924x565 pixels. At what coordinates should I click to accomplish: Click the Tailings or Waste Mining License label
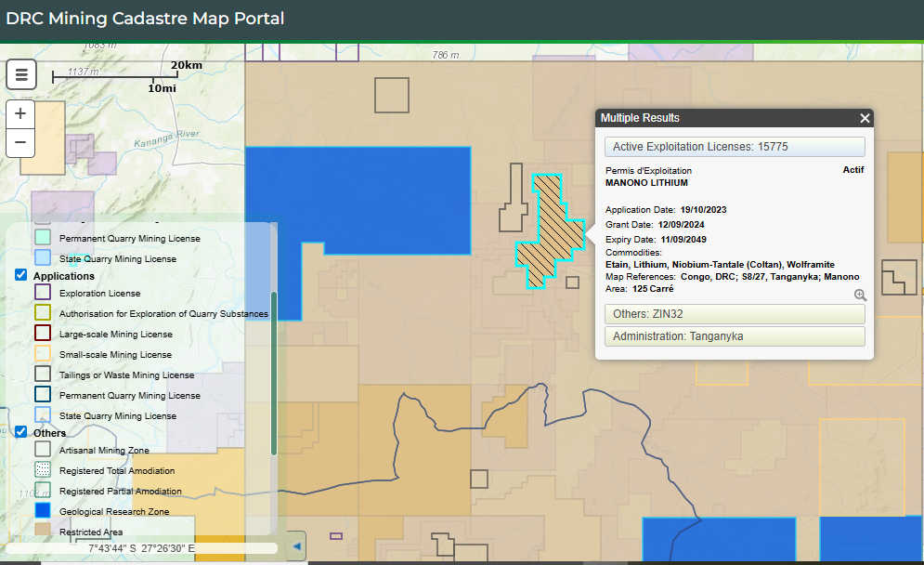click(x=126, y=375)
